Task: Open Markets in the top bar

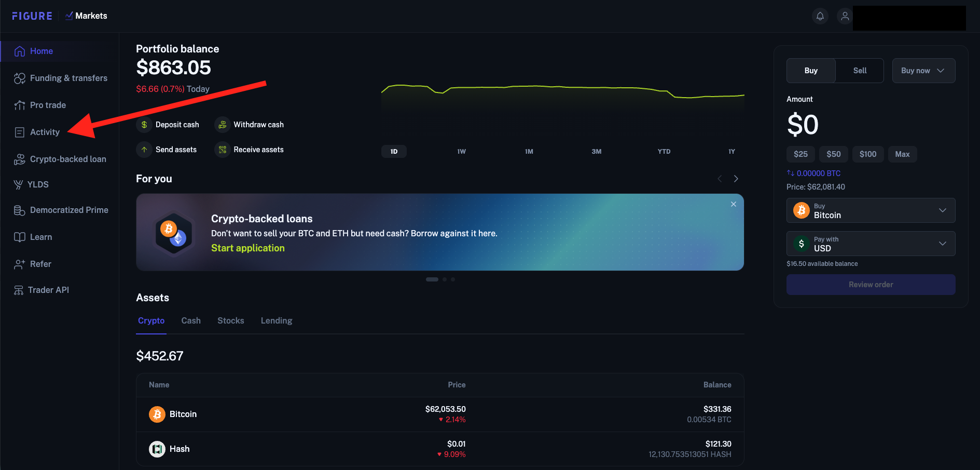Action: pos(86,16)
